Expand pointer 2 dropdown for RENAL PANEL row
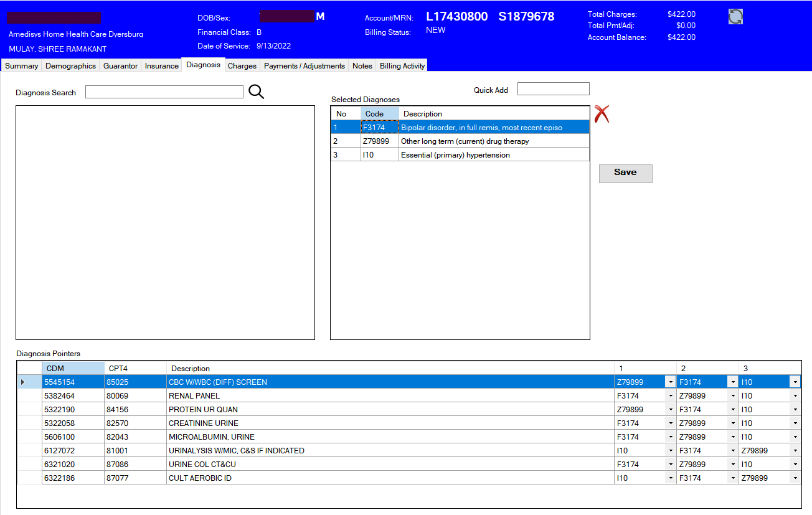 pyautogui.click(x=733, y=396)
